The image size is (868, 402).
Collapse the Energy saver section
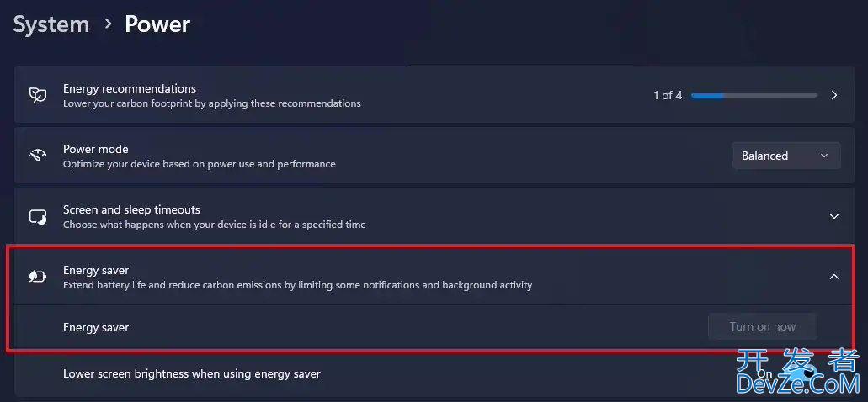(x=834, y=277)
